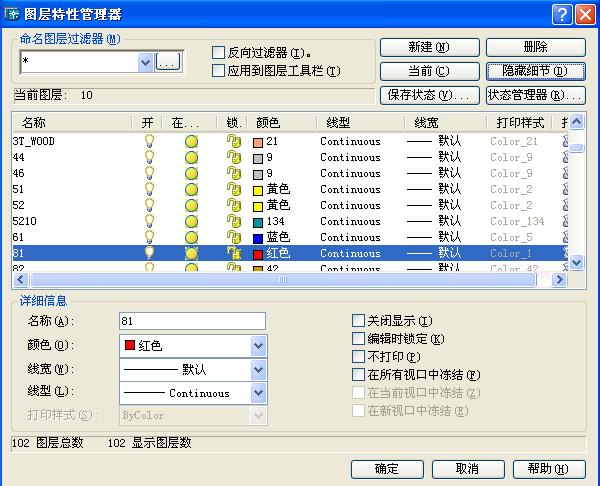This screenshot has height=486, width=600.
Task: Lock layer 51 with its padlock icon
Action: pos(234,189)
